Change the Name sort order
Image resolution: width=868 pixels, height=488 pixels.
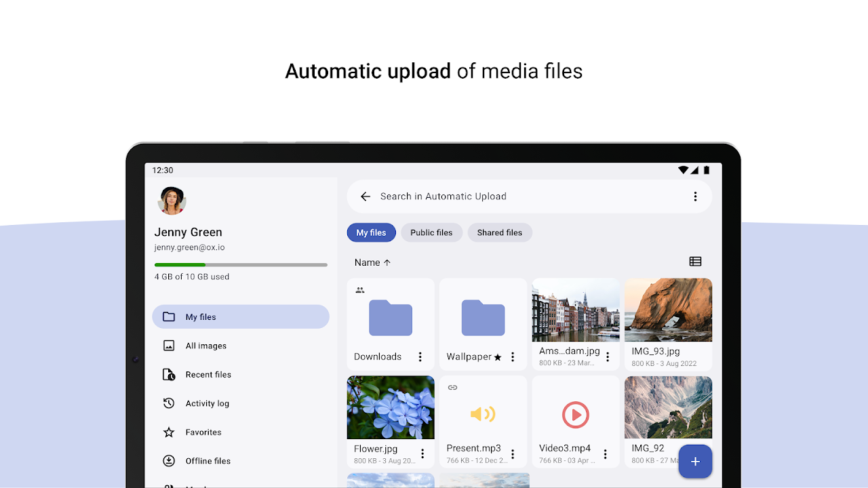[x=373, y=262]
